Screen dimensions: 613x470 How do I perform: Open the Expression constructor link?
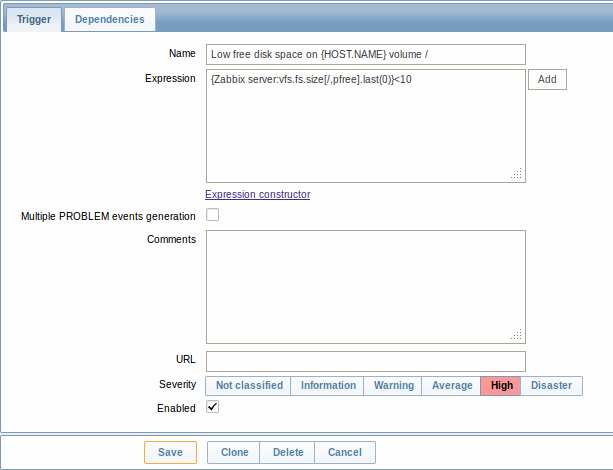coord(258,194)
